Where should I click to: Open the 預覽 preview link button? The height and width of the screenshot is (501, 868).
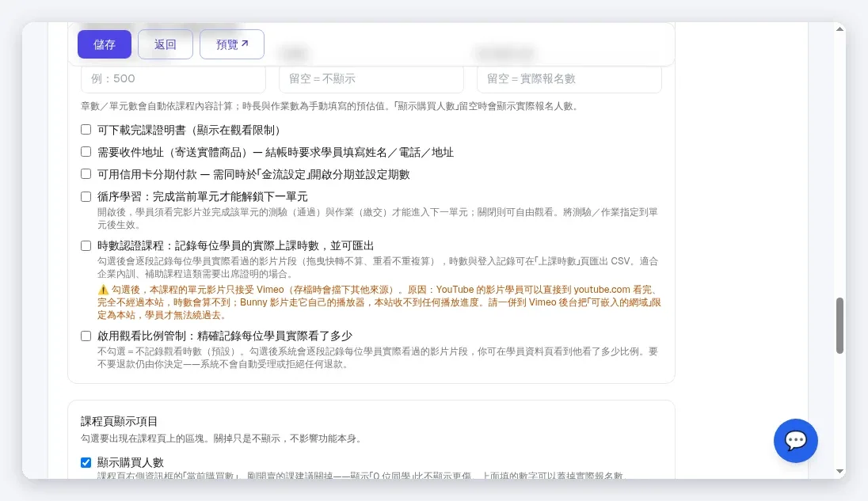coord(232,44)
